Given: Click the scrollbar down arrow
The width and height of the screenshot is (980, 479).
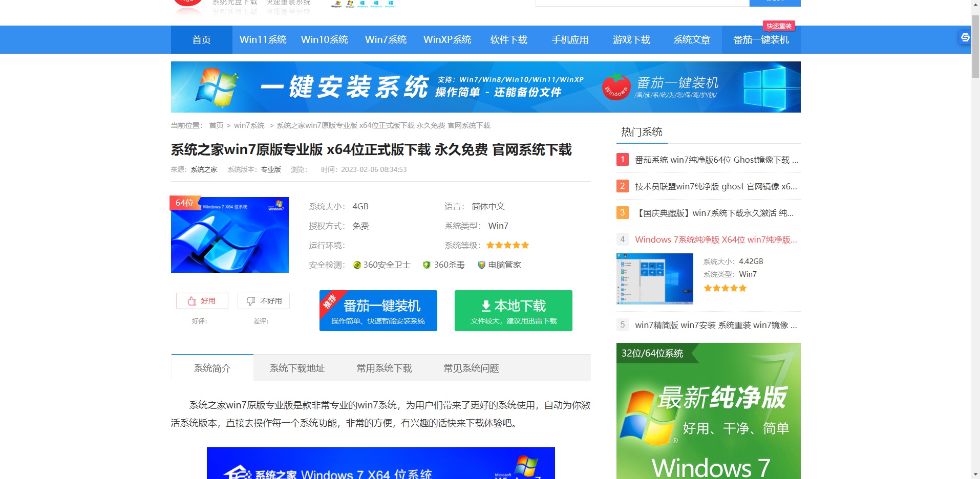Looking at the screenshot, I should pos(975,474).
